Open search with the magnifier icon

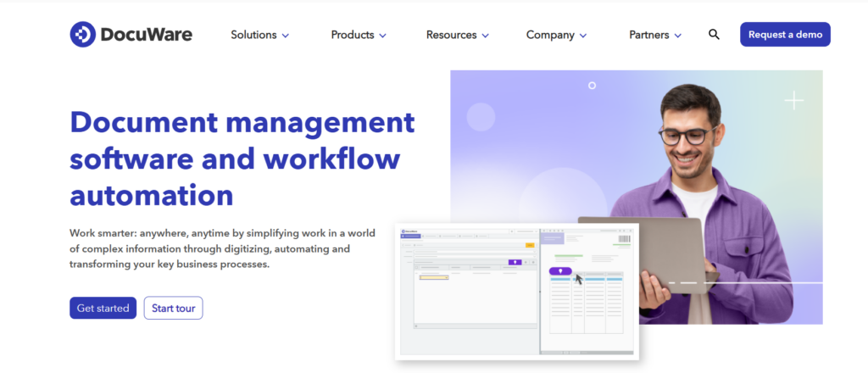(x=714, y=35)
